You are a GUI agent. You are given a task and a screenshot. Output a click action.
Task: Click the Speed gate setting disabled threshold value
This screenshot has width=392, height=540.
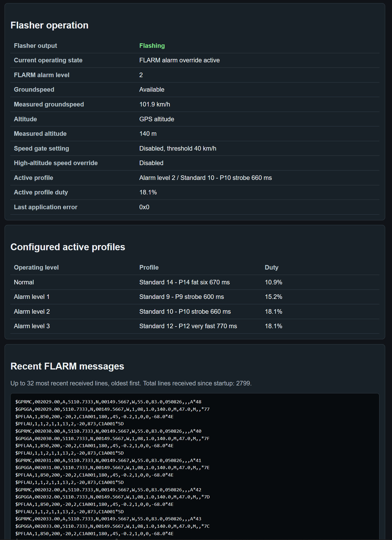178,149
